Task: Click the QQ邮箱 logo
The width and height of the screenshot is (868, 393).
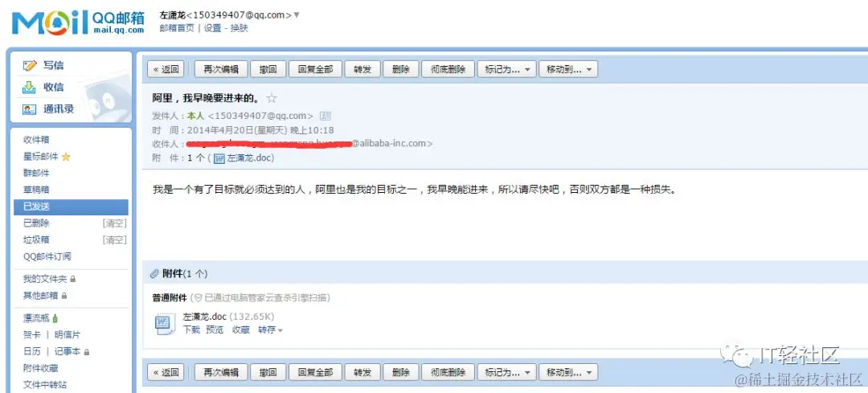Action: click(x=78, y=21)
